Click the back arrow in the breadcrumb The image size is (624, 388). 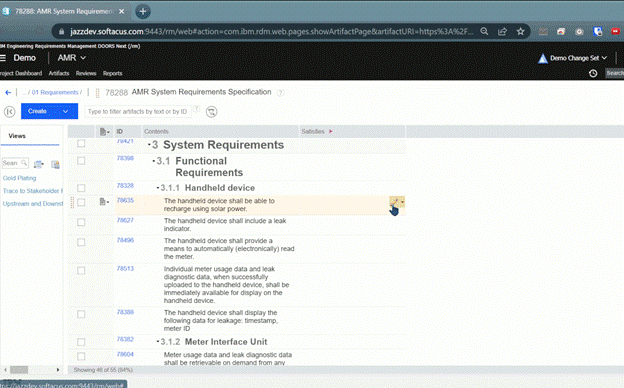[x=8, y=92]
